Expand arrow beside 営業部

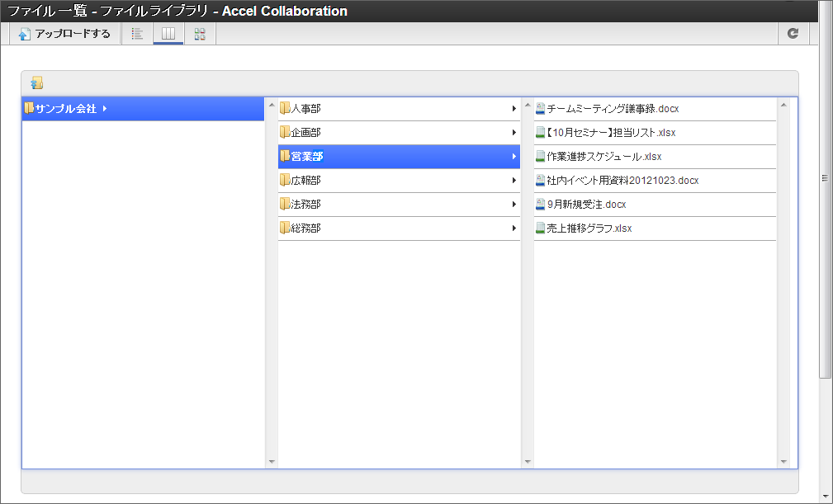click(x=514, y=157)
